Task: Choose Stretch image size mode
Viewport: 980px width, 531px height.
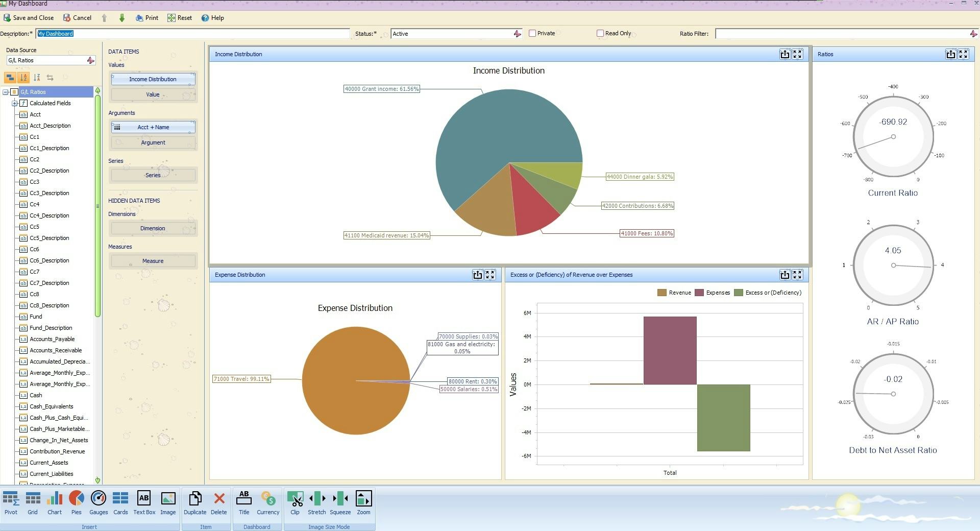Action: (317, 503)
